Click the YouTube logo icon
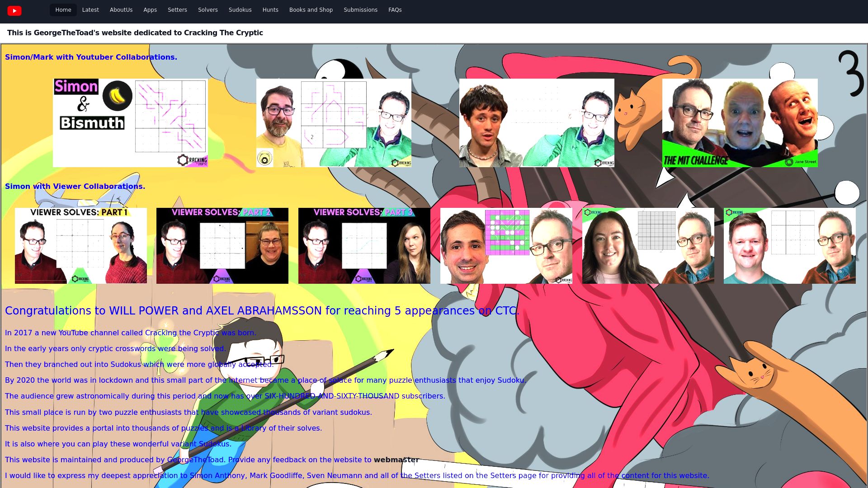This screenshot has width=868, height=488. click(14, 10)
